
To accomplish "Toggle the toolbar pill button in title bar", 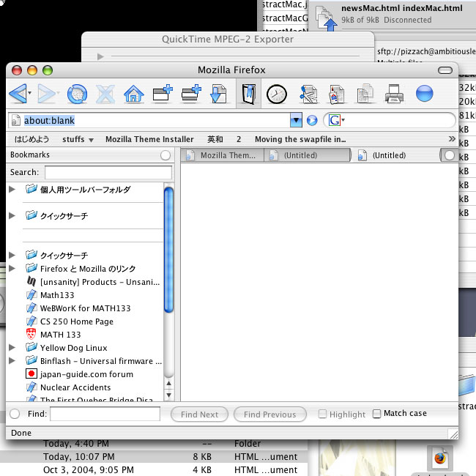I will [445, 70].
